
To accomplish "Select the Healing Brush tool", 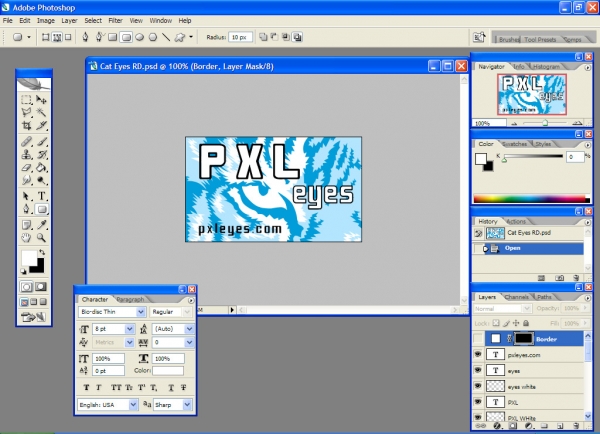I will [26, 142].
